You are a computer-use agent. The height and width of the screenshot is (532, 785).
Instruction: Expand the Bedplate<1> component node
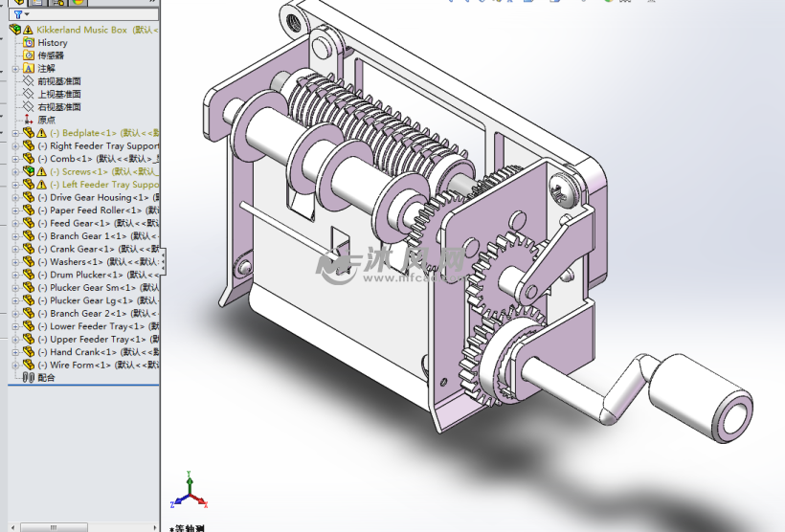click(14, 133)
